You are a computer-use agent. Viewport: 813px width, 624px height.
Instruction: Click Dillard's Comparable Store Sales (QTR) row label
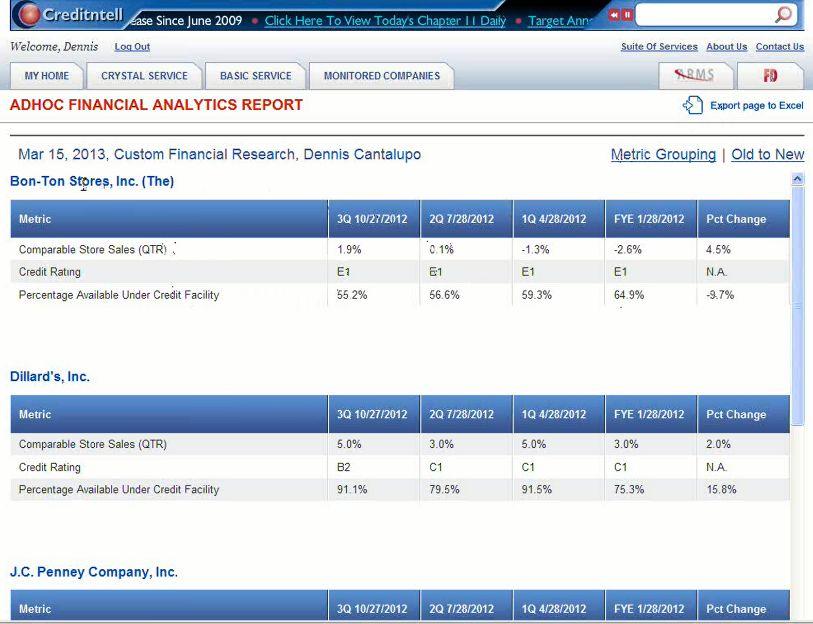pos(93,444)
